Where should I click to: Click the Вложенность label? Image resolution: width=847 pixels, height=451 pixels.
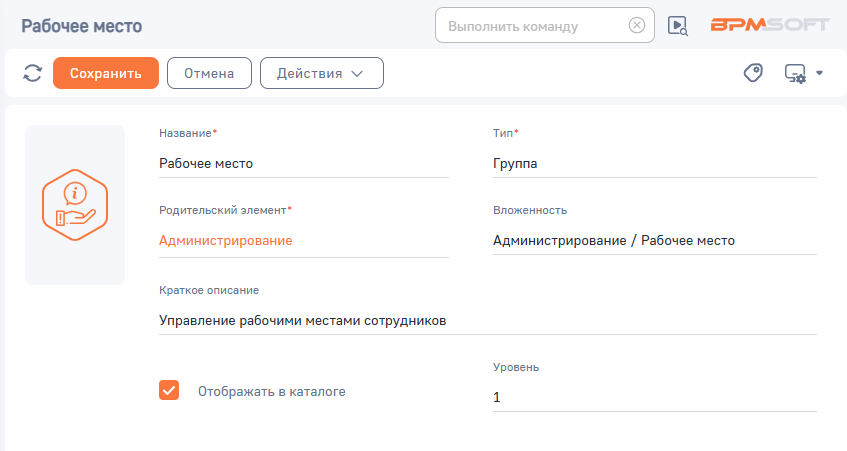tap(530, 210)
